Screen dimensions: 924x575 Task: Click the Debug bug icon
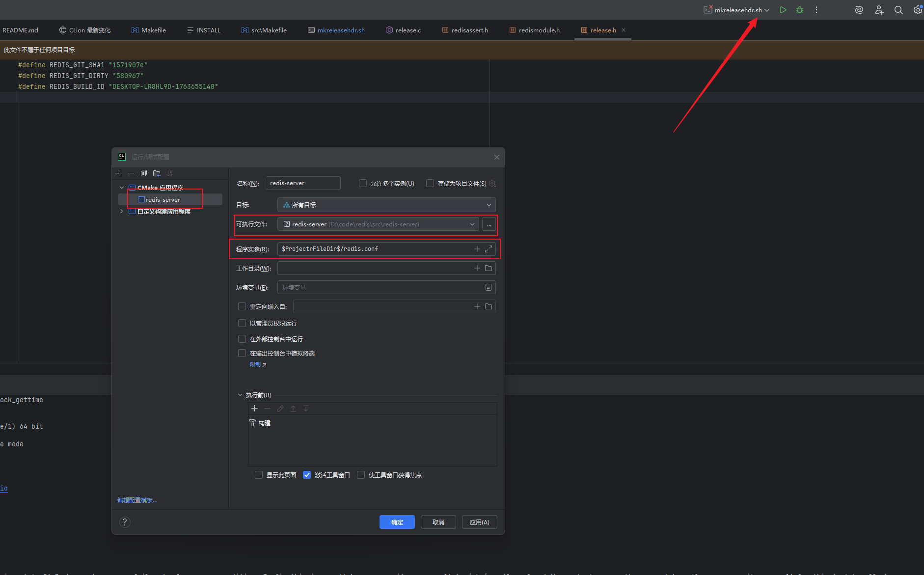tap(800, 10)
